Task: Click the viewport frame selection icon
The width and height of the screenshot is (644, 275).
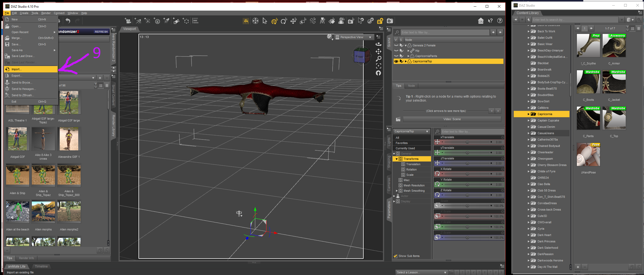Action: coord(378,66)
